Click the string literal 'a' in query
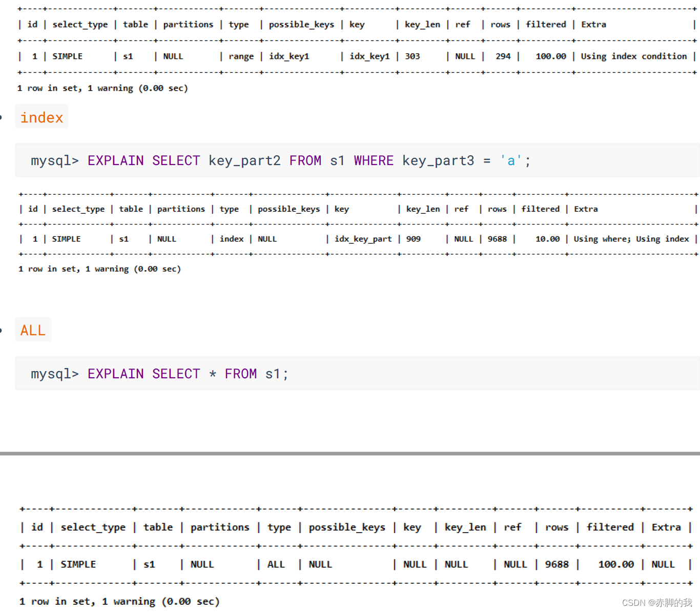The height and width of the screenshot is (612, 700). click(x=511, y=161)
